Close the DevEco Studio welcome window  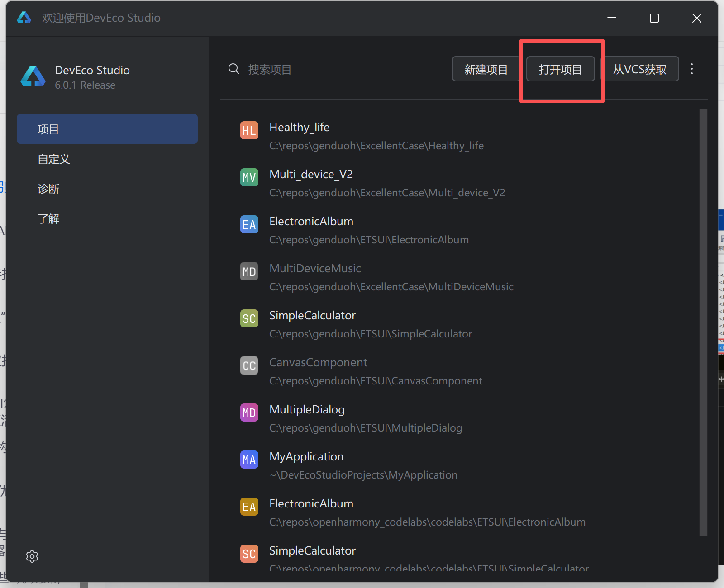697,18
